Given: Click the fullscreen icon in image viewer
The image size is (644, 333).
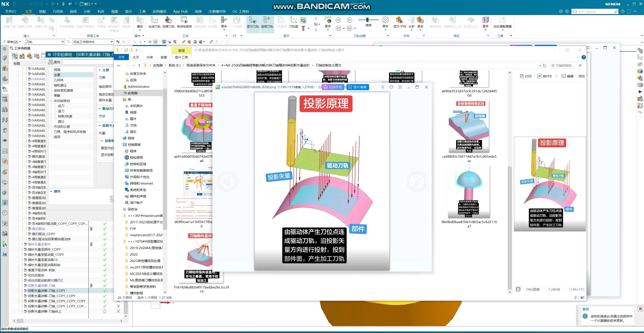Looking at the screenshot, I should 400,87.
